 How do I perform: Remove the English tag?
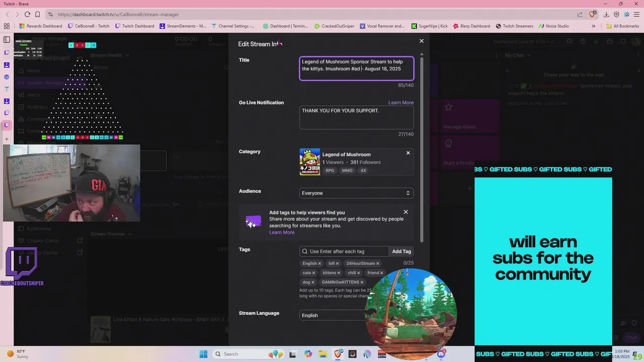click(x=319, y=263)
